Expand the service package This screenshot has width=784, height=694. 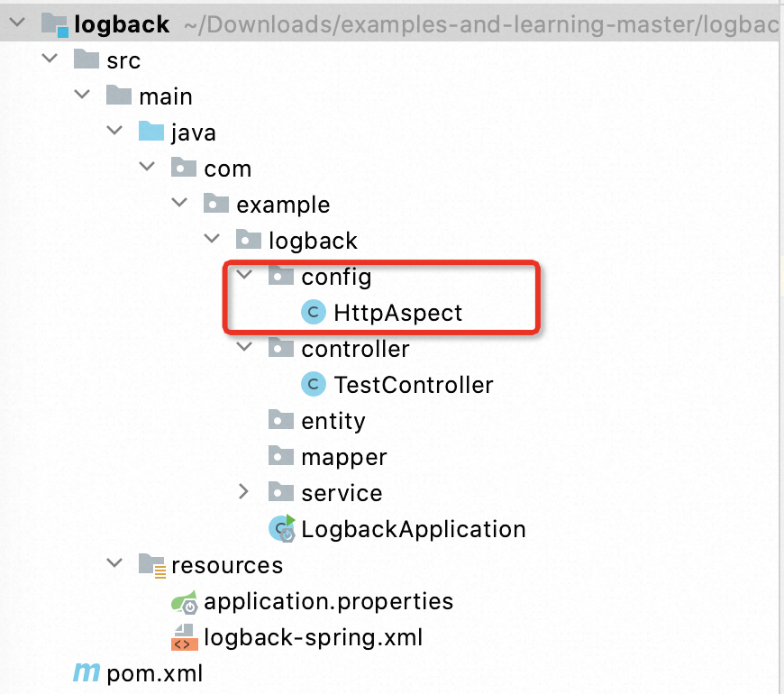pos(244,493)
